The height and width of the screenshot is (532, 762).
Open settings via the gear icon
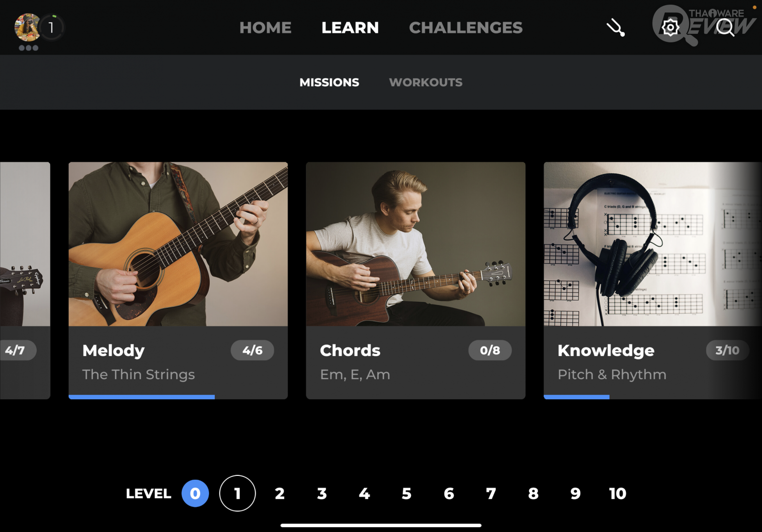click(x=670, y=28)
